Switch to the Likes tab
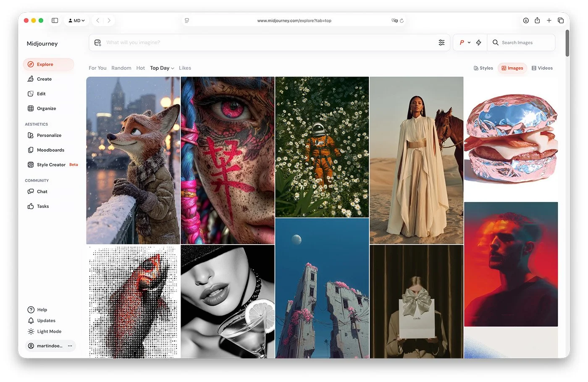The width and height of the screenshot is (588, 382). (185, 68)
